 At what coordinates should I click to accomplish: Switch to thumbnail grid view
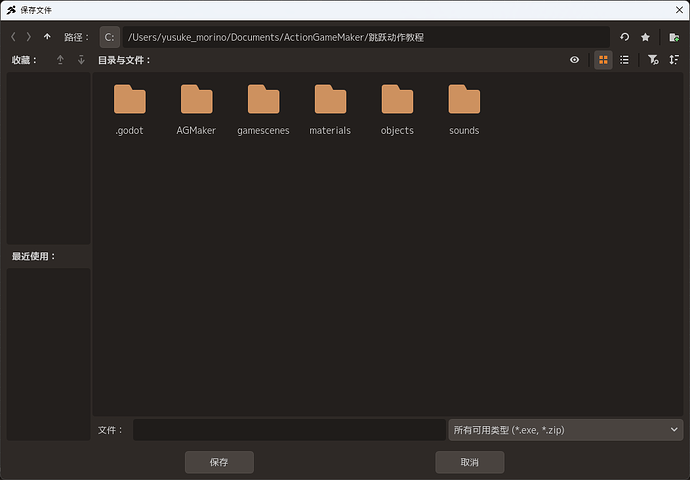pyautogui.click(x=603, y=60)
